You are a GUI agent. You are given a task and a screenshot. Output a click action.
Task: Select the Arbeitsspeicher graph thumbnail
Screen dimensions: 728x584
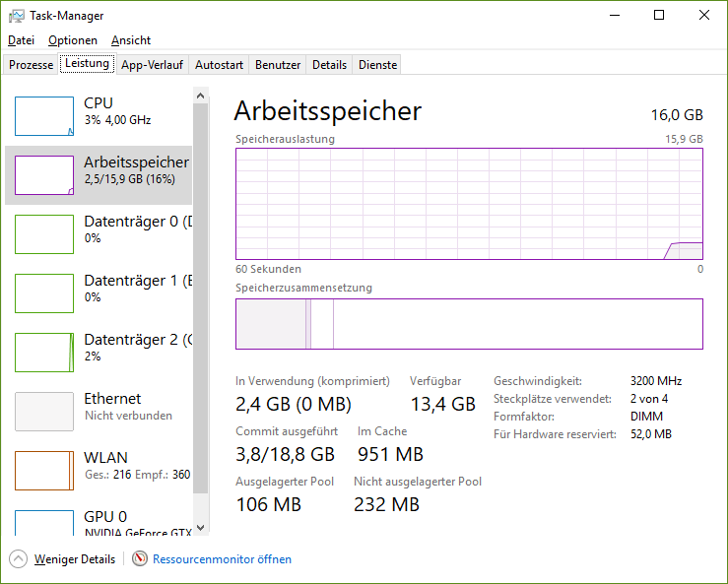pos(44,175)
